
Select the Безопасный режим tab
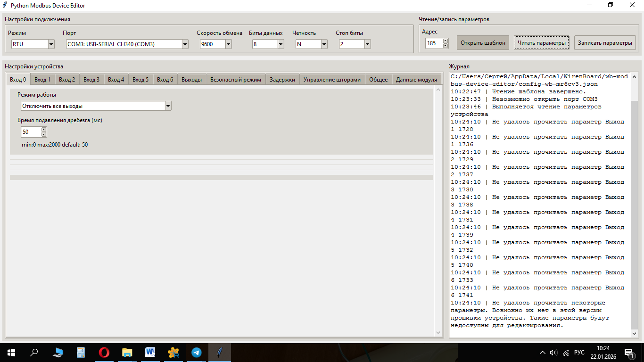pos(235,80)
